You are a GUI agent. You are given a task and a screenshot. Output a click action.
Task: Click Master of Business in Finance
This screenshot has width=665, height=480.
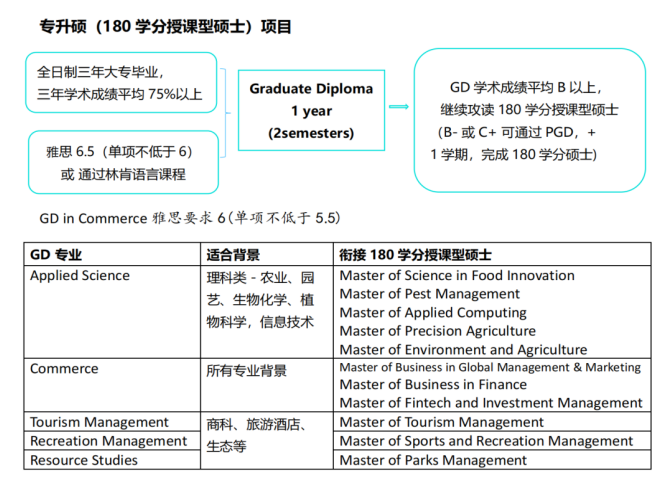tap(433, 385)
